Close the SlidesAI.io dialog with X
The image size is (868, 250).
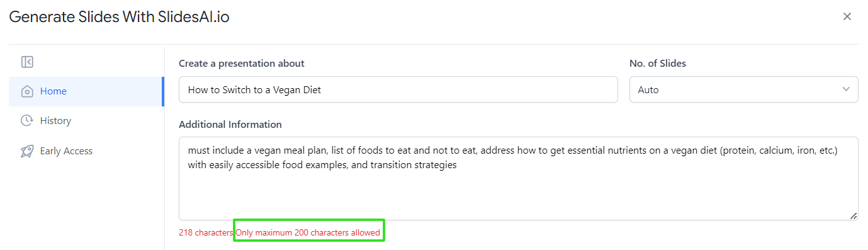tap(847, 16)
